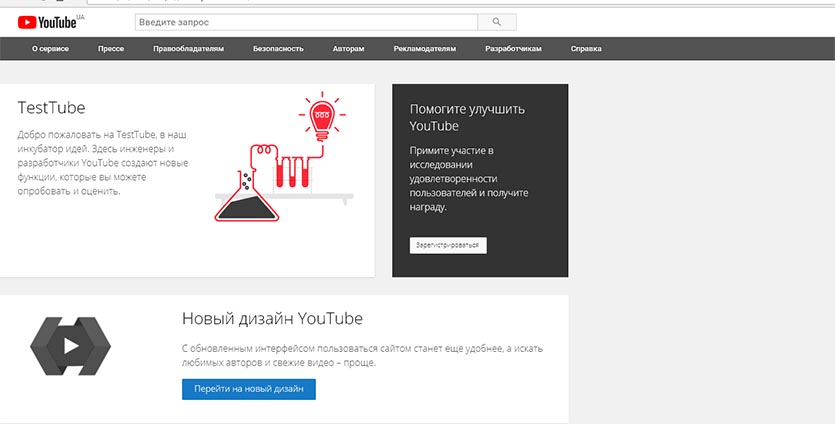This screenshot has width=835, height=424.
Task: Click the "С обновленным интерфейсом" description text
Action: (x=362, y=355)
